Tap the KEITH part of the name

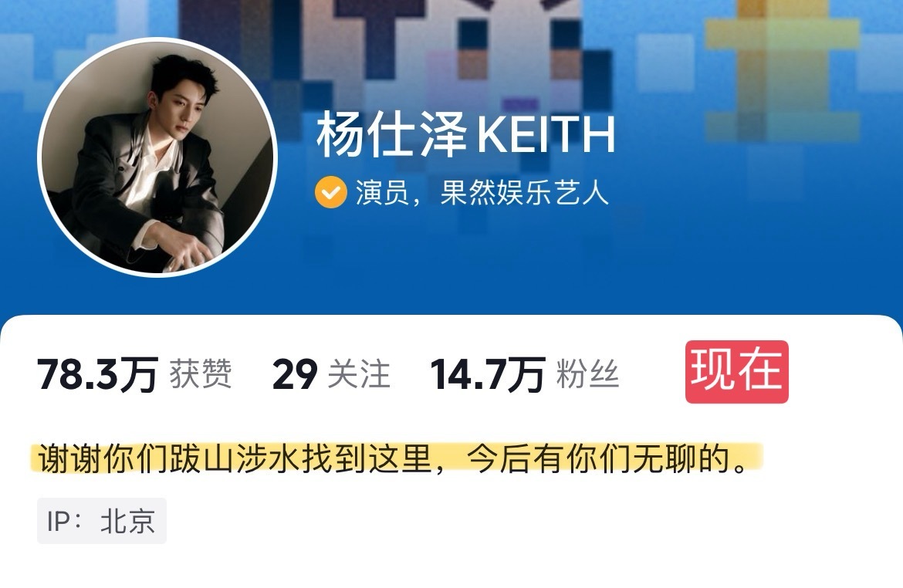(546, 135)
